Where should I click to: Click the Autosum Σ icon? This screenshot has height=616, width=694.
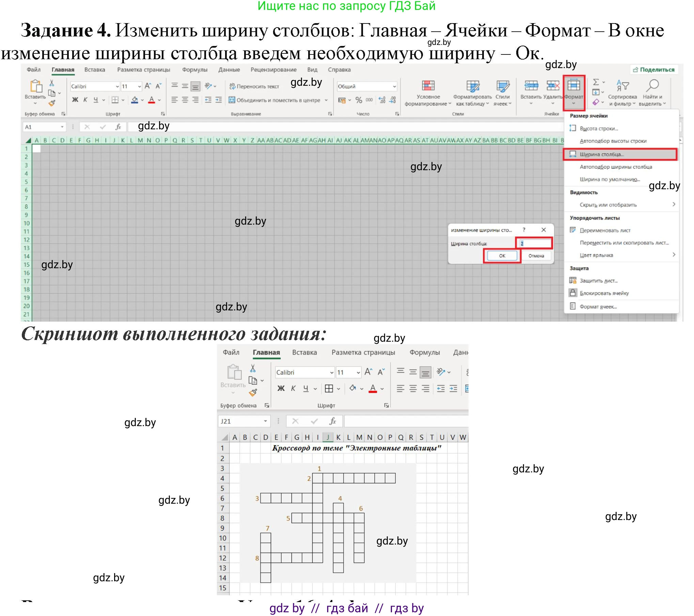[595, 82]
